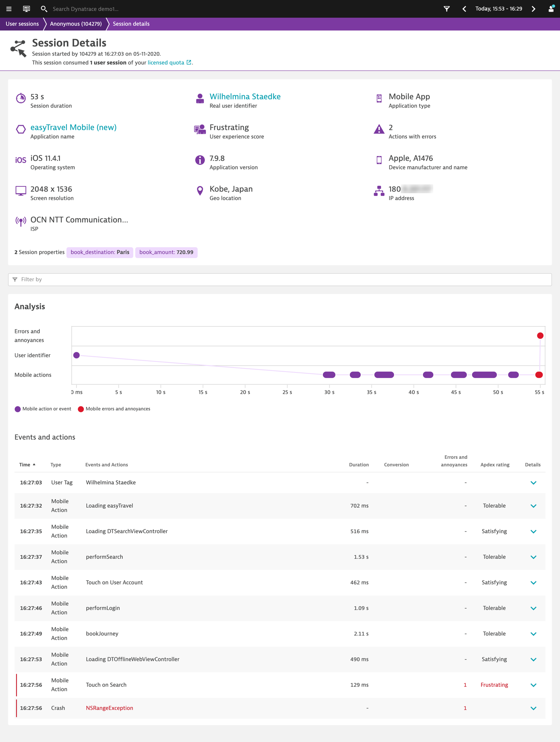Image resolution: width=560 pixels, height=742 pixels.
Task: Click the User identifier timeline dot
Action: tap(76, 355)
